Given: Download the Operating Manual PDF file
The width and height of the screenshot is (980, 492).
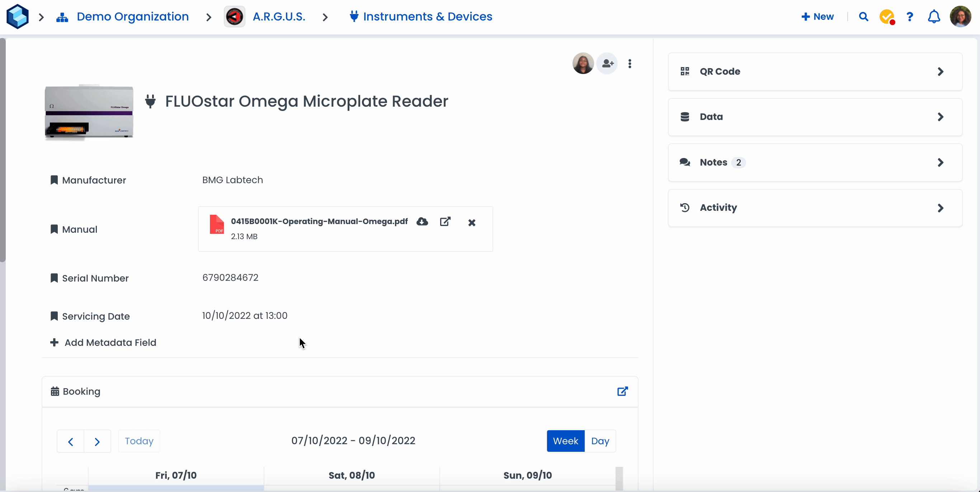Looking at the screenshot, I should coord(422,222).
